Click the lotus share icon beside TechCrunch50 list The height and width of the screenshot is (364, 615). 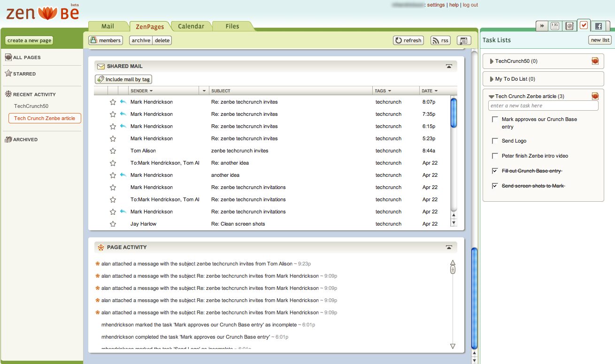pyautogui.click(x=595, y=61)
